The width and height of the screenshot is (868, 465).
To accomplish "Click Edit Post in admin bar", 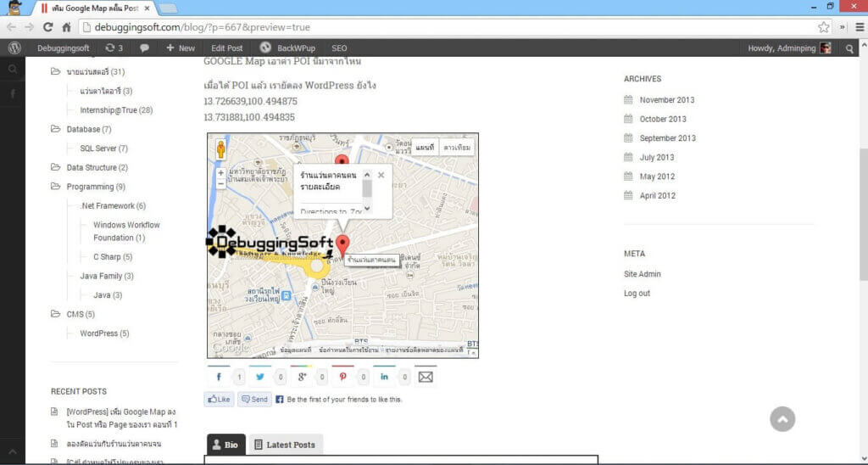I will (x=227, y=48).
